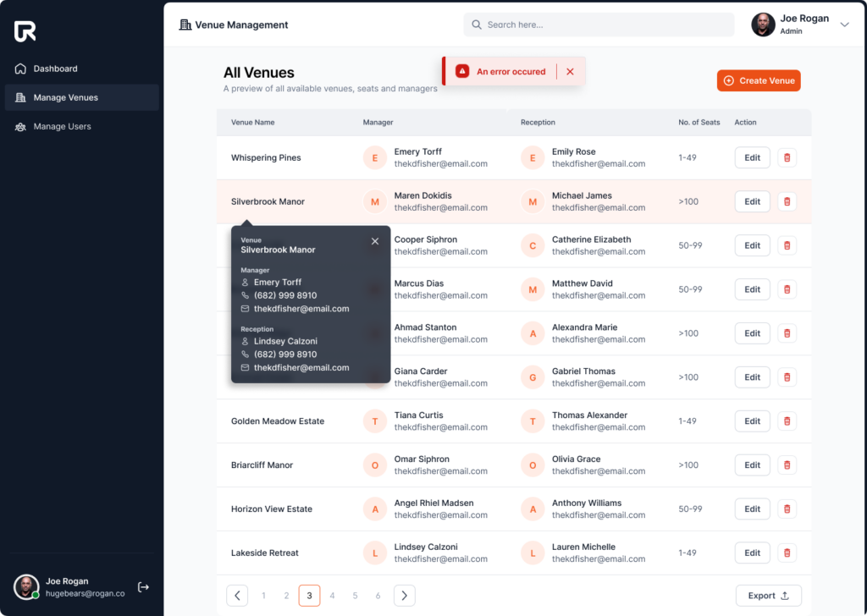Screen dimensions: 867x616
Task: Click the logout icon beside the sidebar email
Action: pos(143,587)
